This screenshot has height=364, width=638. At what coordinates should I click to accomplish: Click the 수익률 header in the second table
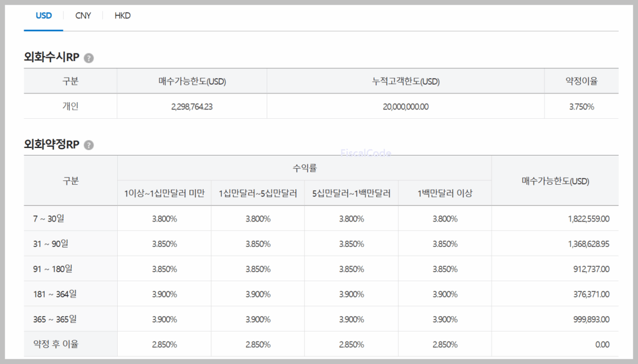click(304, 164)
